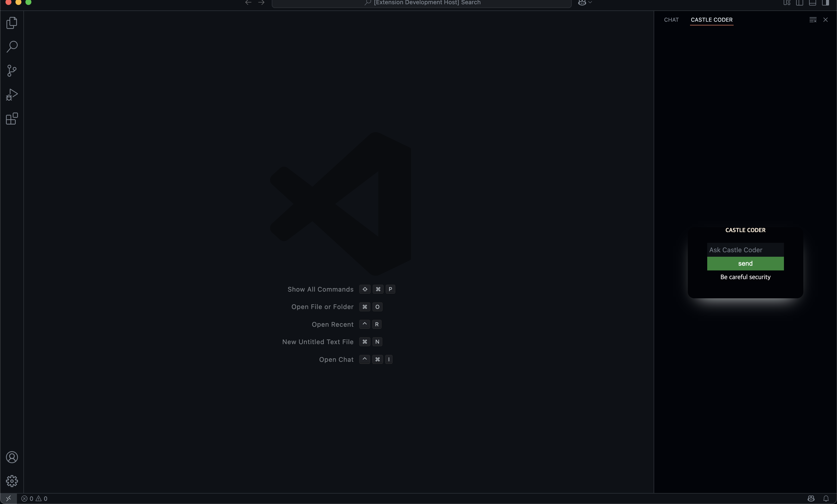Image resolution: width=837 pixels, height=504 pixels.
Task: Click errors and warnings count in status bar
Action: tap(34, 498)
